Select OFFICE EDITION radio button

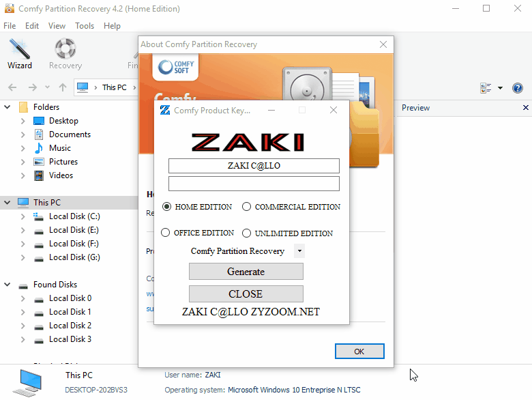click(165, 233)
